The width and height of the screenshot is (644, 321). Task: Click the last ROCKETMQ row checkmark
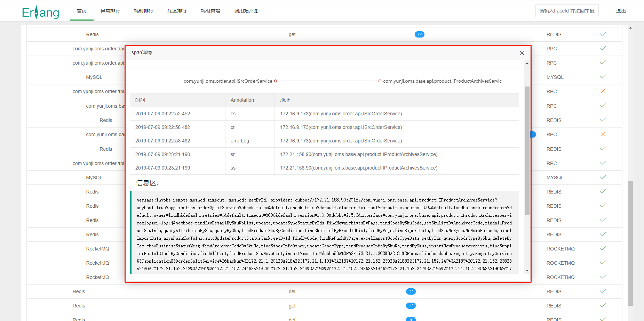603,277
